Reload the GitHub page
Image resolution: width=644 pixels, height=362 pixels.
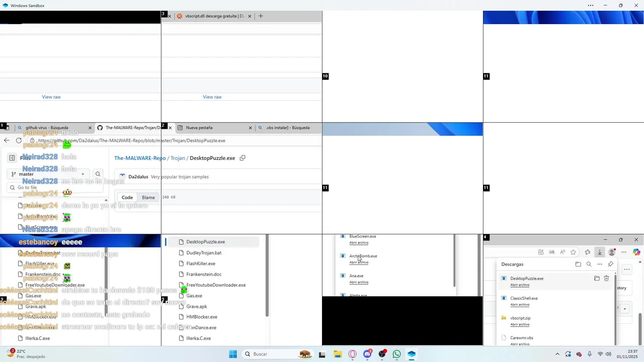19,141
